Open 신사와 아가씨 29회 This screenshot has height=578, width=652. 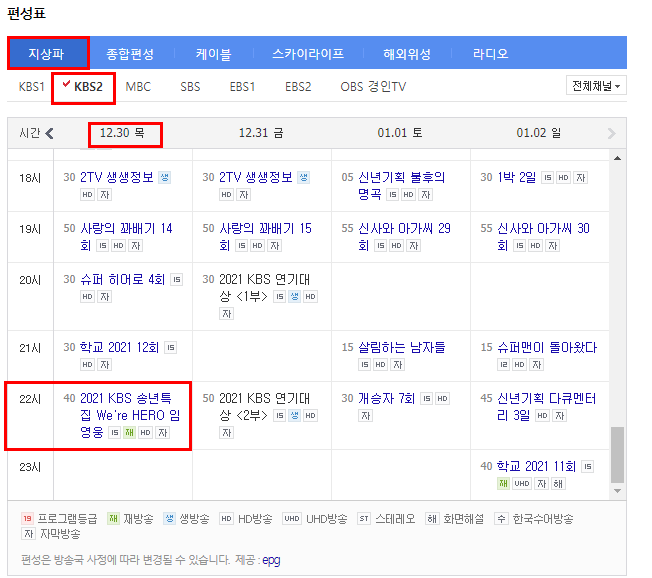(x=404, y=237)
